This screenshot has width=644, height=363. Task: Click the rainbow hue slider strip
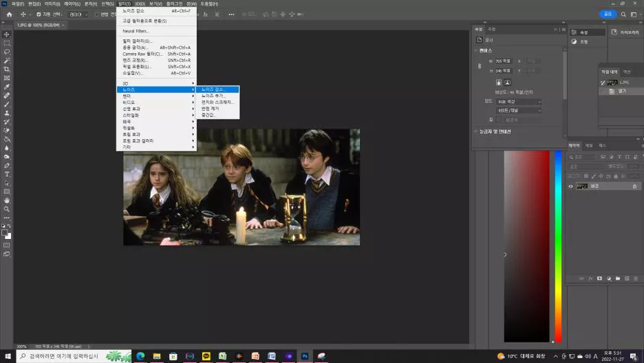(x=558, y=246)
